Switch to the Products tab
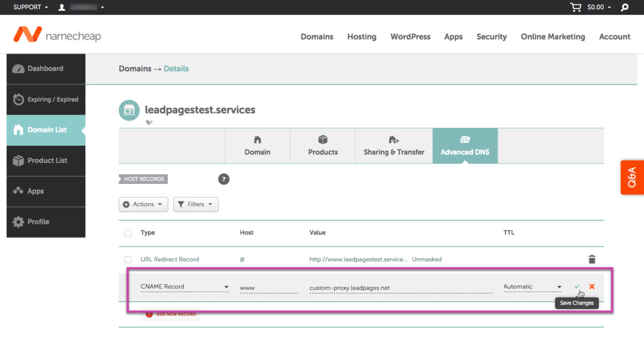 (323, 146)
